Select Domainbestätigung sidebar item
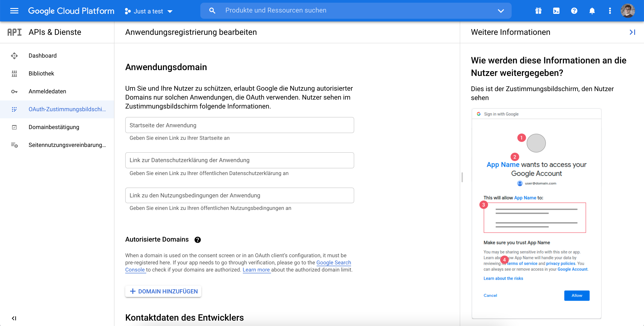The height and width of the screenshot is (326, 644). pos(54,127)
